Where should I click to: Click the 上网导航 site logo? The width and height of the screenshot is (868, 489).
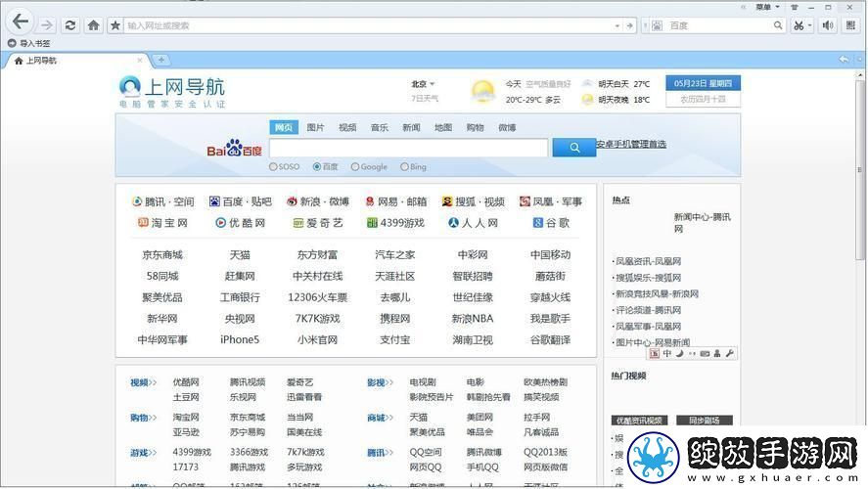172,91
